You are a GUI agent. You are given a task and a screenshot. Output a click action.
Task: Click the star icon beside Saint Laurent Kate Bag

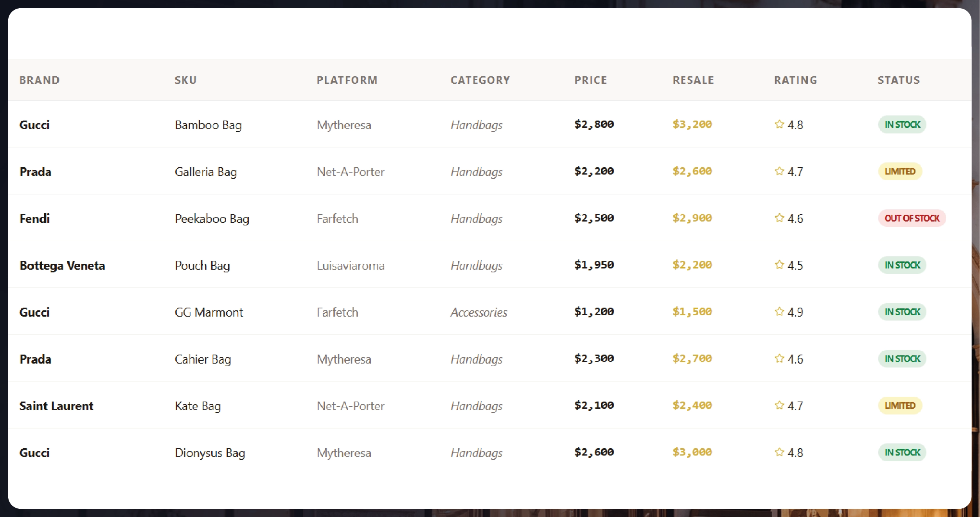[779, 406]
